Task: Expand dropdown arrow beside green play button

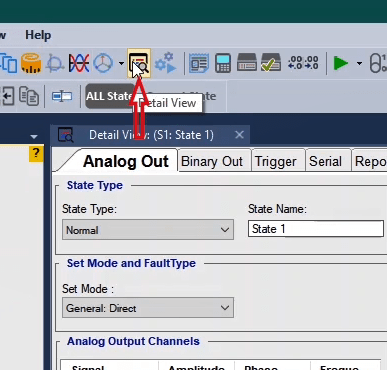Action: pyautogui.click(x=359, y=63)
